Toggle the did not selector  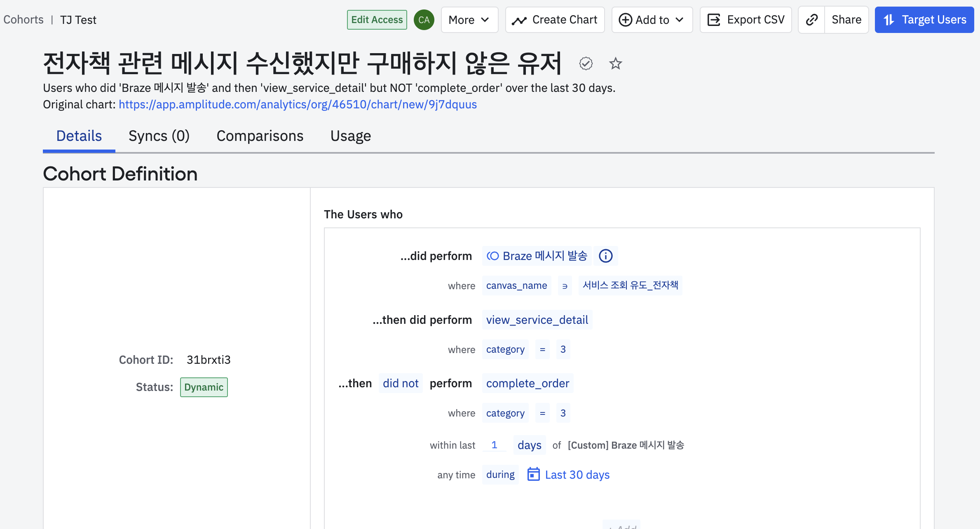pyautogui.click(x=401, y=383)
